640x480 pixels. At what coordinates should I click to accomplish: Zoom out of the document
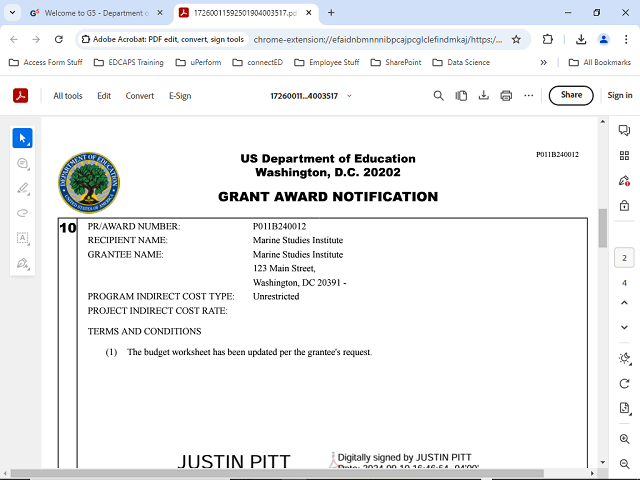624,464
